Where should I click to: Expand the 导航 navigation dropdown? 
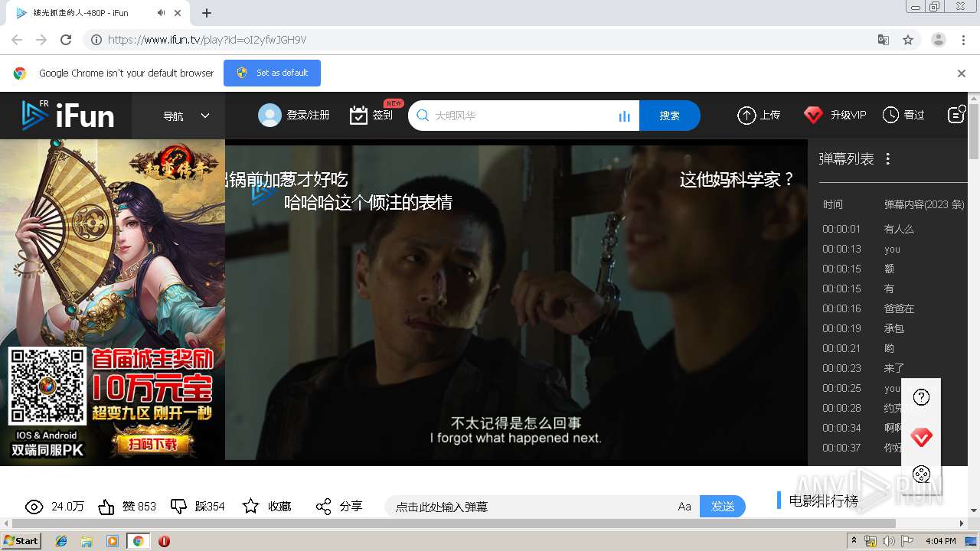[186, 116]
